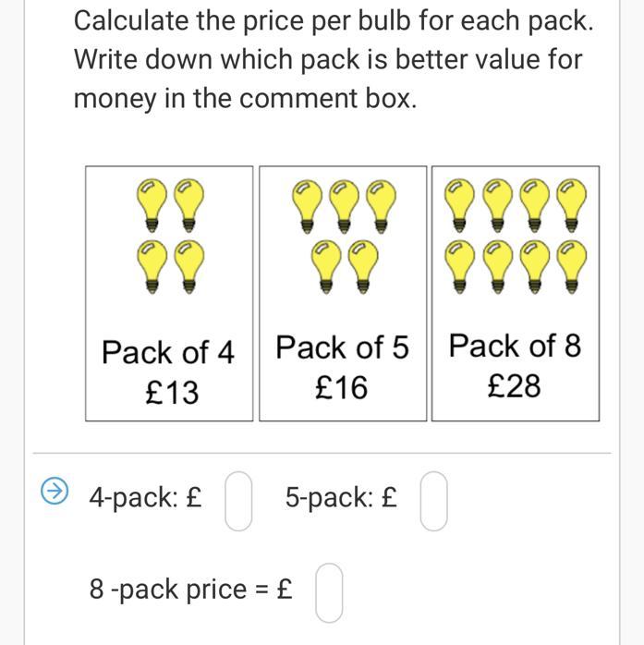Tap the £16 price text
This screenshot has width=644, height=645.
click(341, 387)
